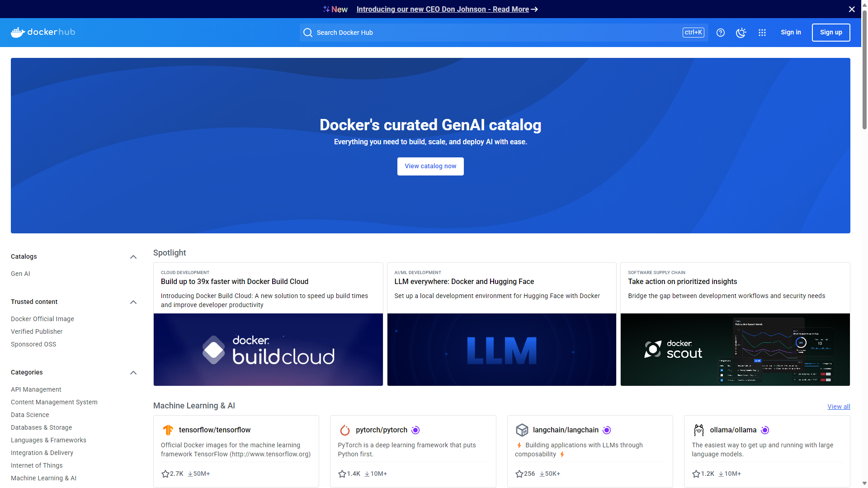Click the Docker Hub whale logo
This screenshot has width=868, height=488.
point(43,32)
